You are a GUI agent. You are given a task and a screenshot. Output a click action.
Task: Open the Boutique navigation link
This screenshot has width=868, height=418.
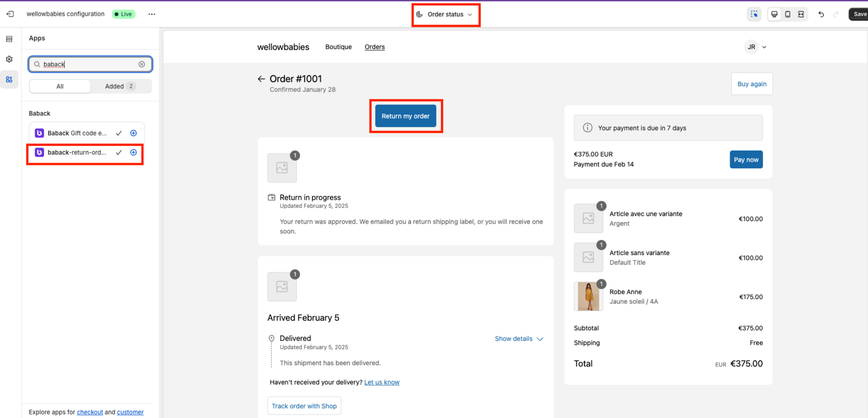pyautogui.click(x=339, y=47)
